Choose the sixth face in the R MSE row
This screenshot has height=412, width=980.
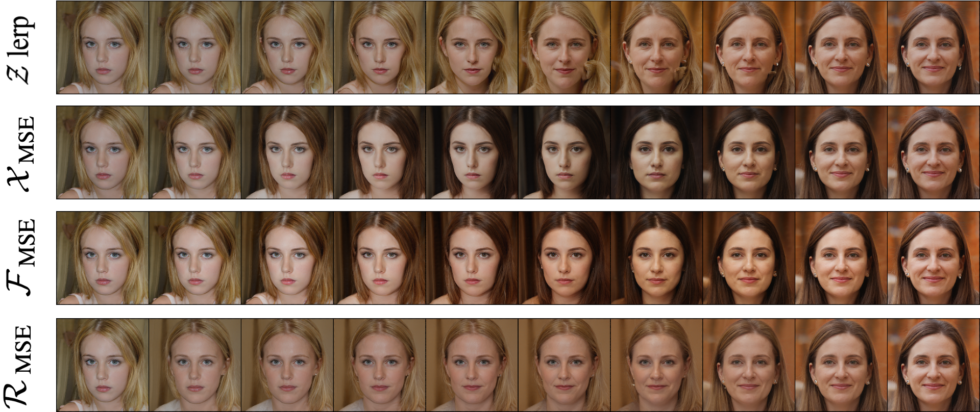pyautogui.click(x=565, y=365)
